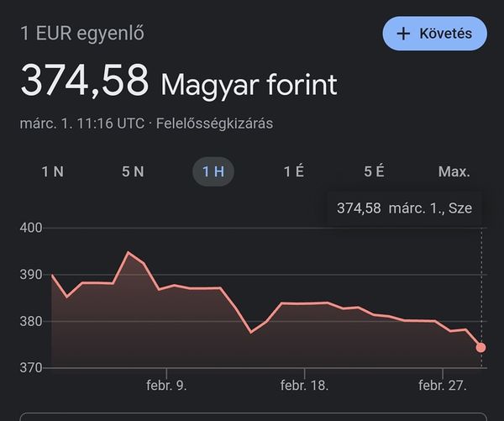Click the febr. 27. date axis label
This screenshot has width=504, height=421.
pos(442,385)
